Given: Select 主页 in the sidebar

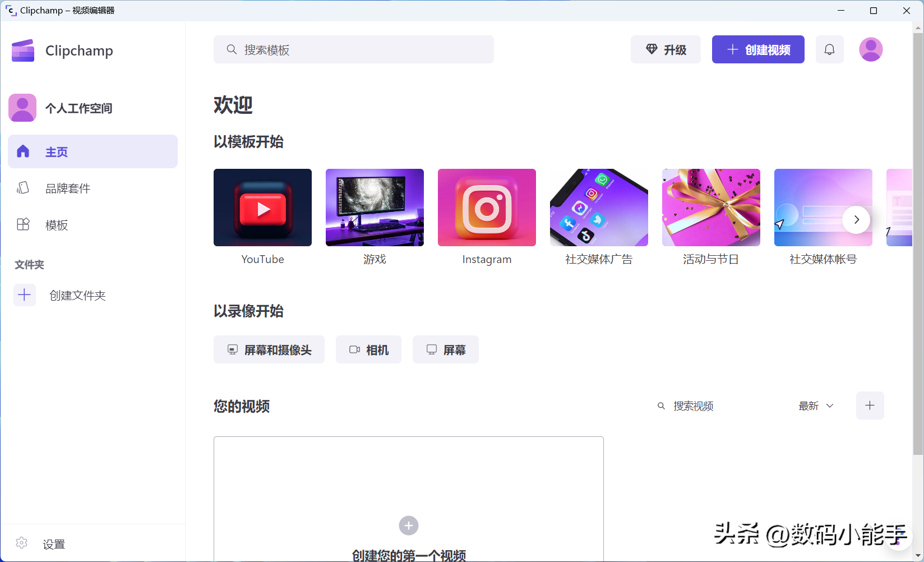Looking at the screenshot, I should coord(93,151).
